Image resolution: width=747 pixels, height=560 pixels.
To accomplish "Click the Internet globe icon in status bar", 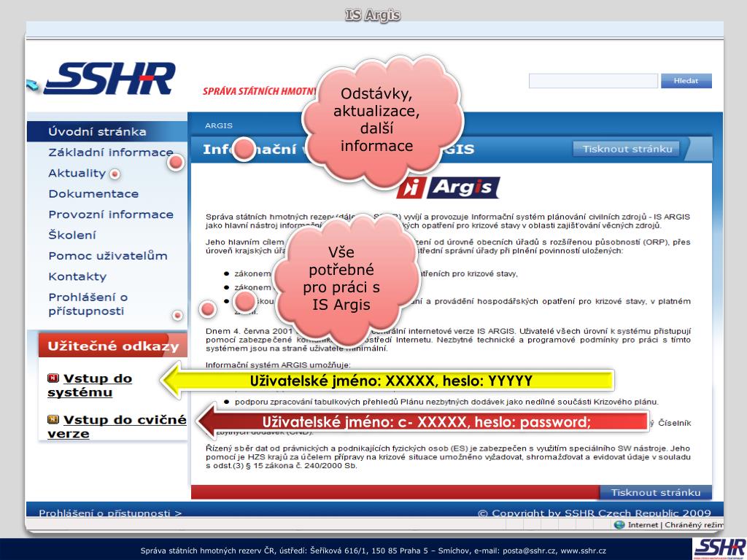I will click(619, 524).
